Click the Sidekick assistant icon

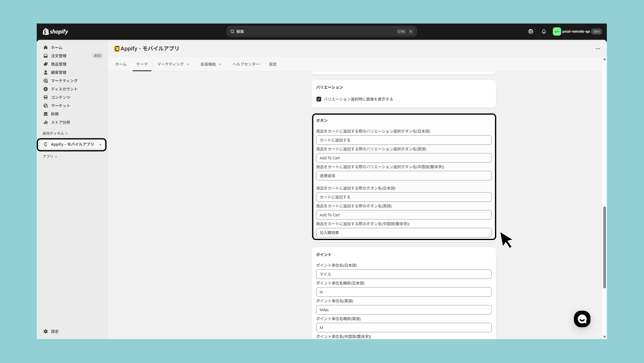531,32
